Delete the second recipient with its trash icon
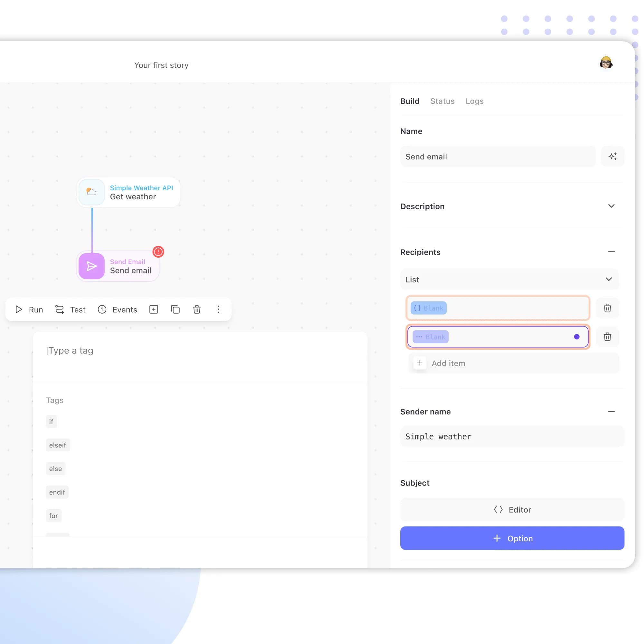644x644 pixels. (x=607, y=337)
